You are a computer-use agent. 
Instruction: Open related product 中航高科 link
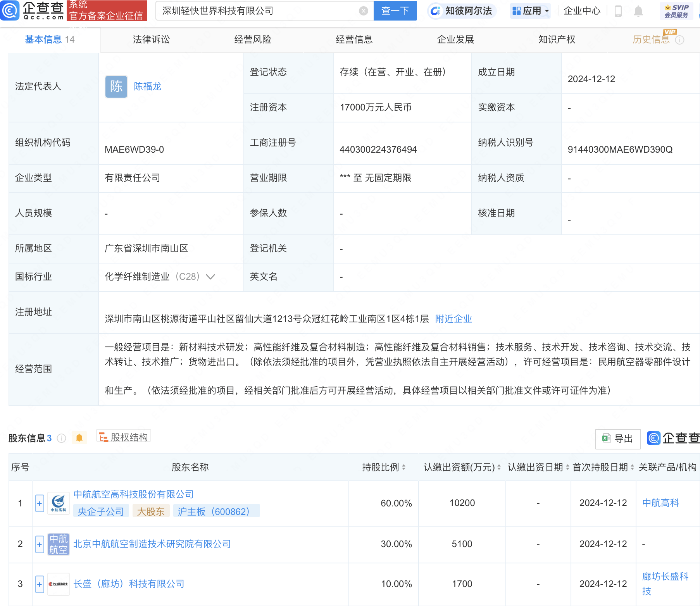[x=661, y=503]
